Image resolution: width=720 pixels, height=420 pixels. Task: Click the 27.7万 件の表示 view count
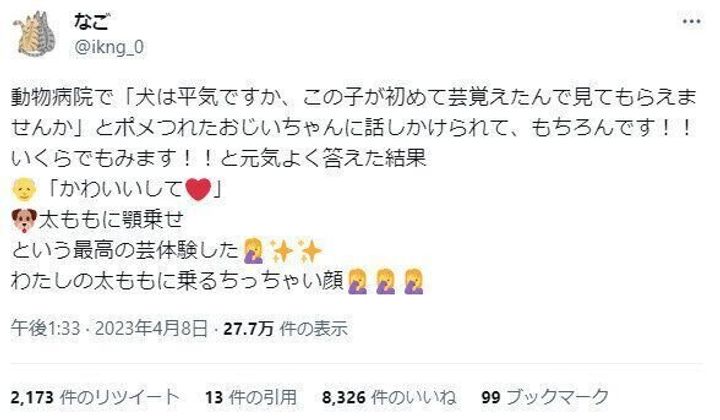[x=286, y=329]
